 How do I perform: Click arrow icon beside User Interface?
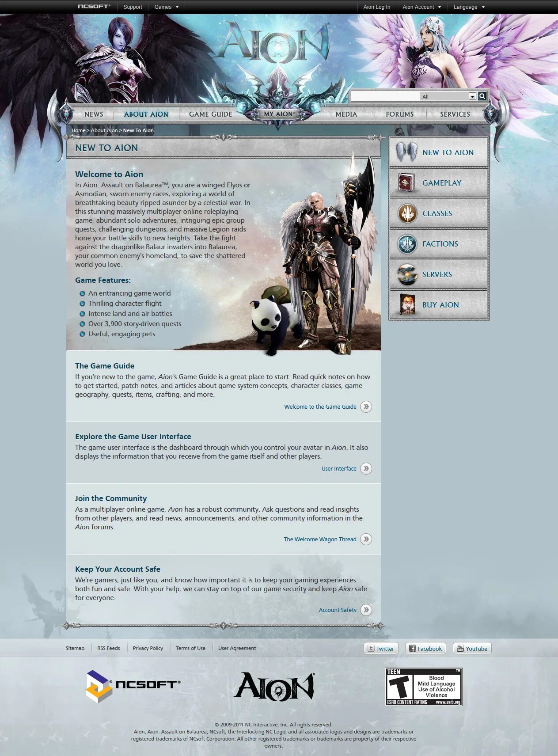click(x=366, y=468)
